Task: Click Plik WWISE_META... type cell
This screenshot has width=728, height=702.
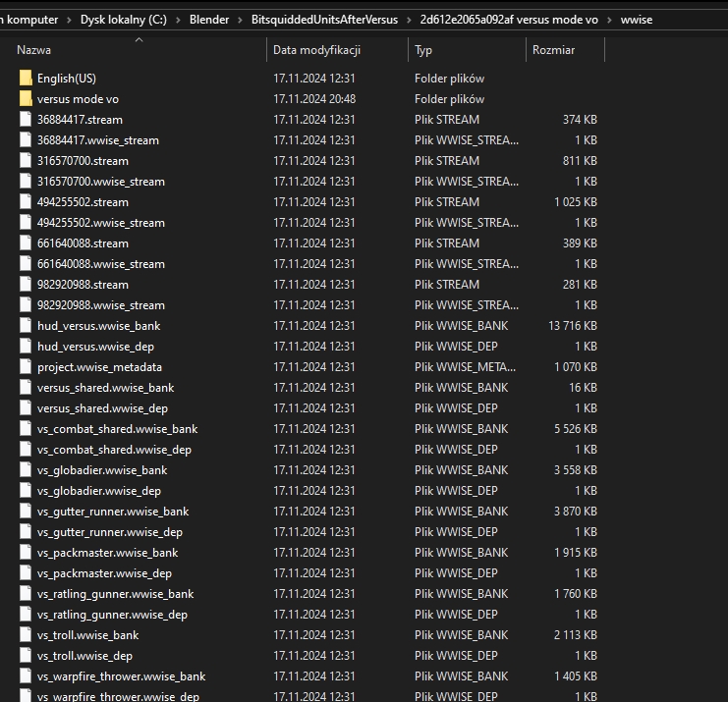Action: pyautogui.click(x=465, y=367)
